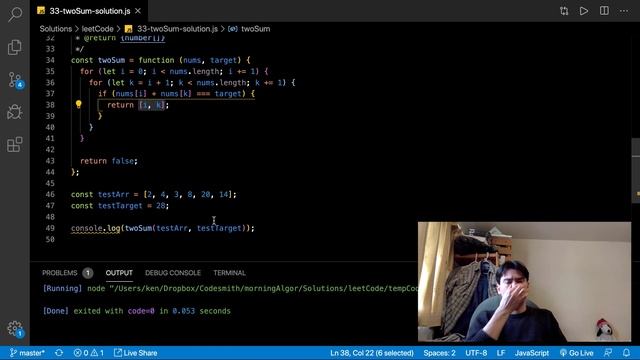
Task: Click the Synchronize Changes icon
Action: (x=59, y=353)
